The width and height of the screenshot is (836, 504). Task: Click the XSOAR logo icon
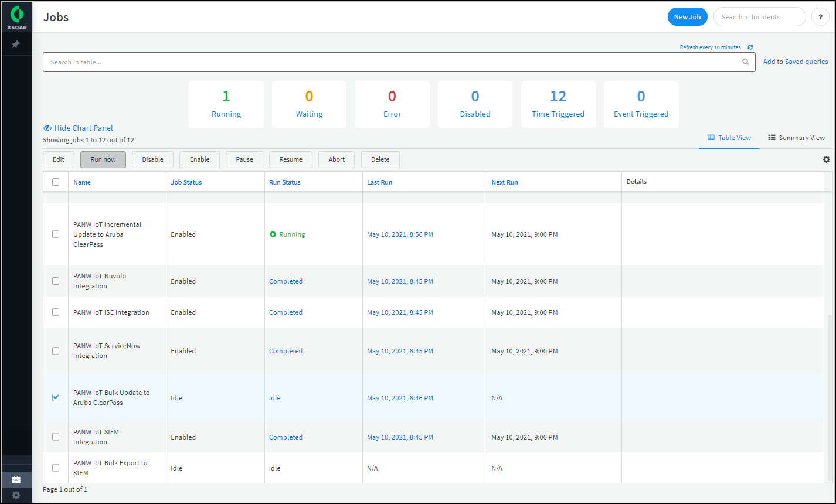pos(16,14)
